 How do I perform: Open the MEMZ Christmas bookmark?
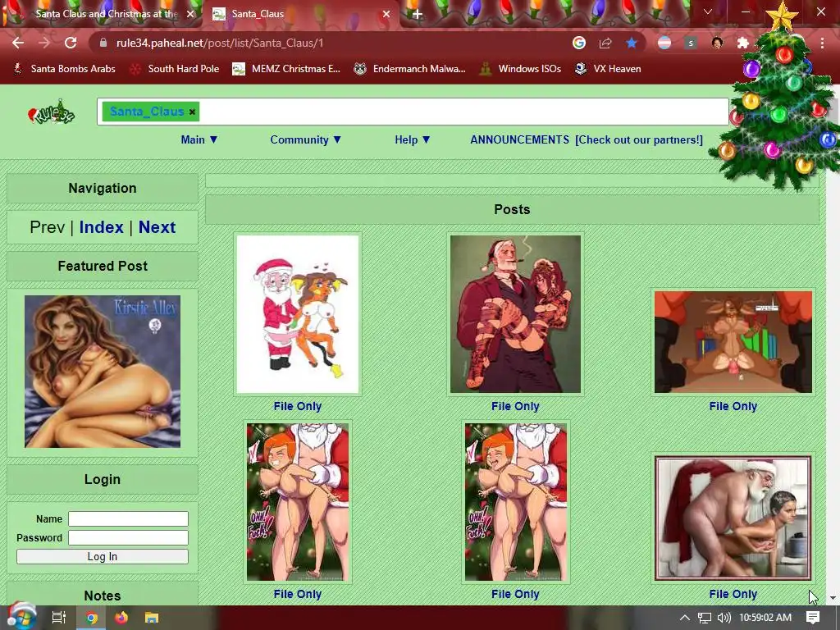pyautogui.click(x=286, y=69)
